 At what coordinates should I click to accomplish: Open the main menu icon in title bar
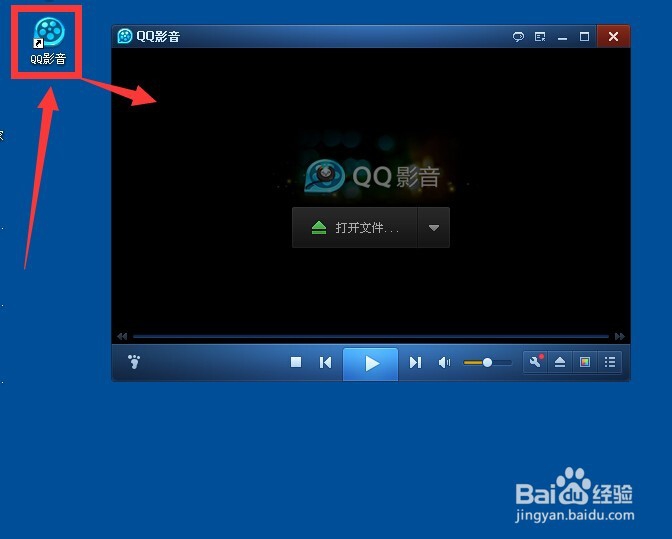[540, 37]
